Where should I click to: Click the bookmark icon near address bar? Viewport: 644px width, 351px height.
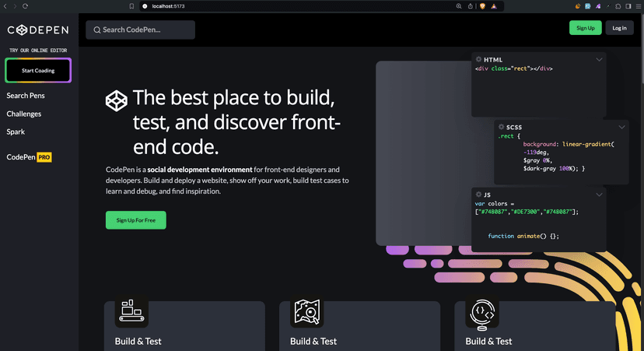[x=131, y=6]
